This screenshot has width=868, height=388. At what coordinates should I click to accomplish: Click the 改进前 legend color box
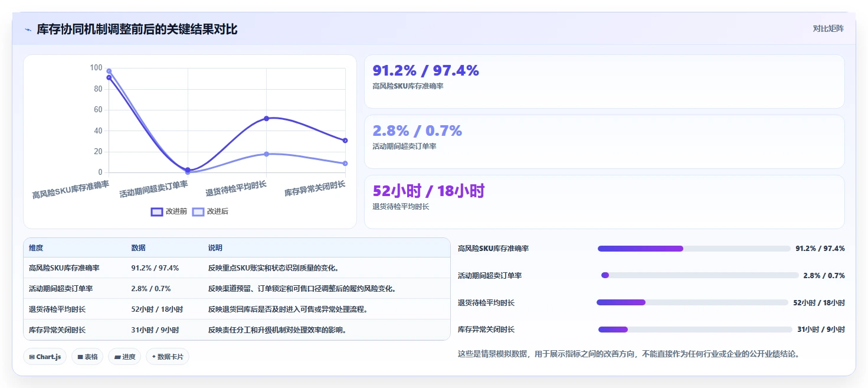(157, 211)
